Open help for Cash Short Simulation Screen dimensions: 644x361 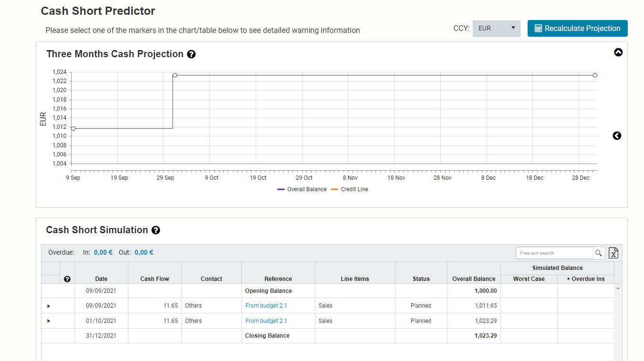pos(156,230)
